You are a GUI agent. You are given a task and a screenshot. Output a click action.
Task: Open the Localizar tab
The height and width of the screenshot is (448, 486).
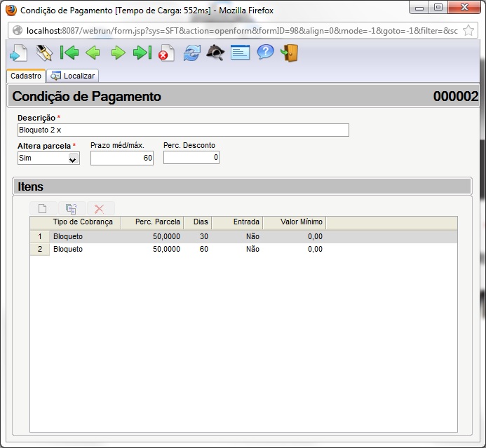point(73,76)
